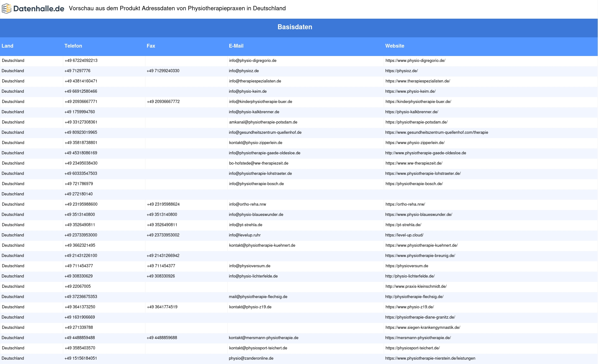Open https://physioversum.de link
Screen dimensions: 598x364
pos(407,266)
